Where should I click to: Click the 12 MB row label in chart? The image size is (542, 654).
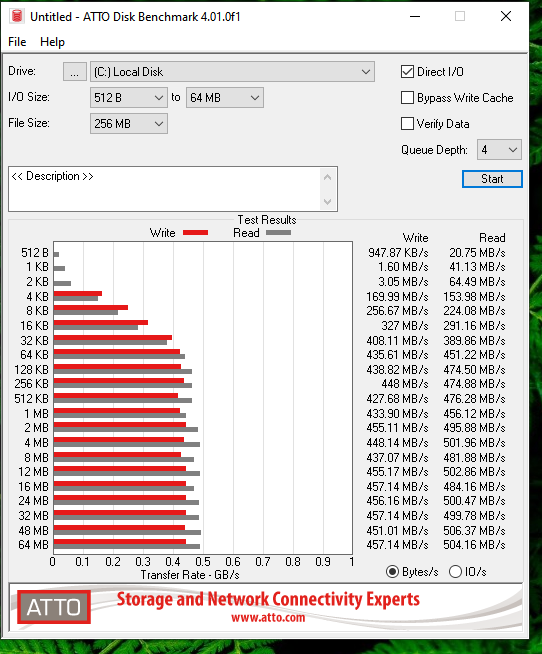pyautogui.click(x=34, y=472)
